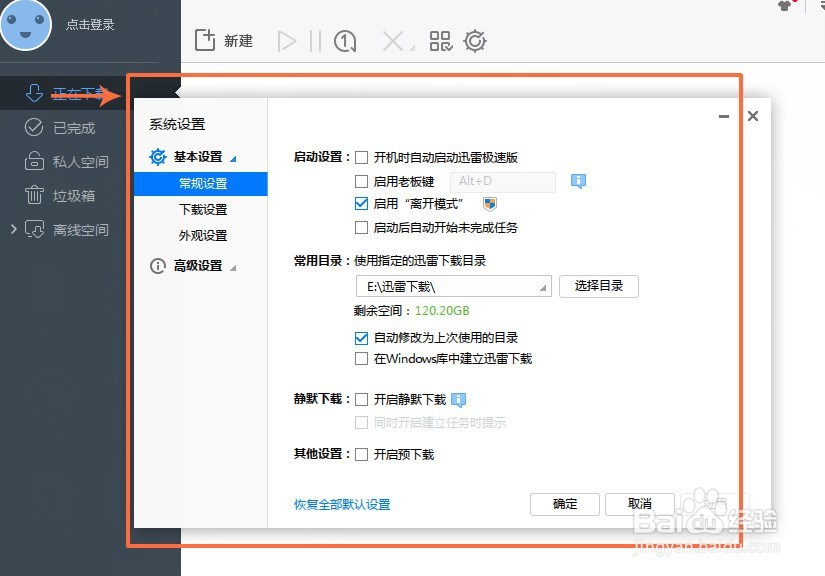
Task: Open the E:\迅雷下载\ directory dropdown
Action: [x=454, y=286]
